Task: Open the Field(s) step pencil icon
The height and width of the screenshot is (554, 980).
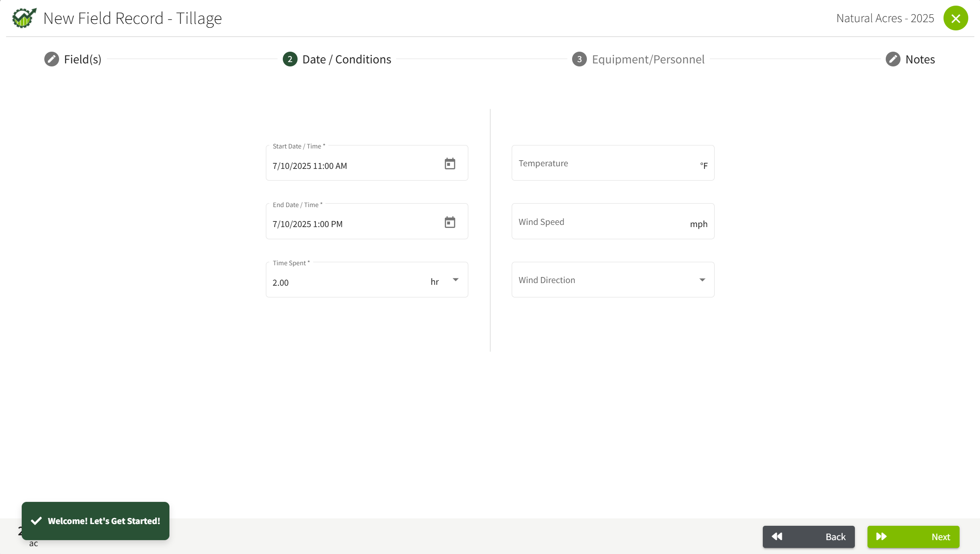Action: click(52, 59)
